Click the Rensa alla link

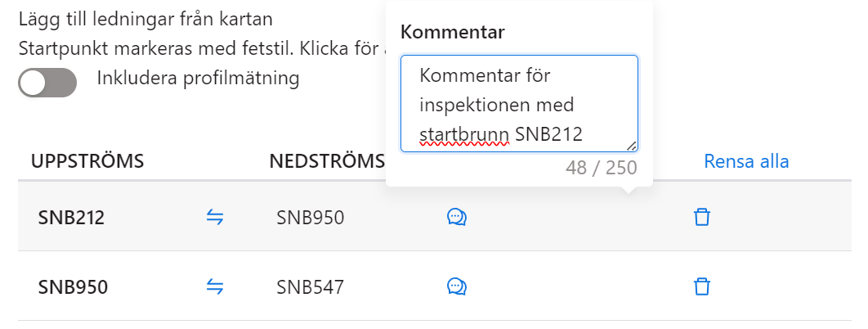pos(746,161)
